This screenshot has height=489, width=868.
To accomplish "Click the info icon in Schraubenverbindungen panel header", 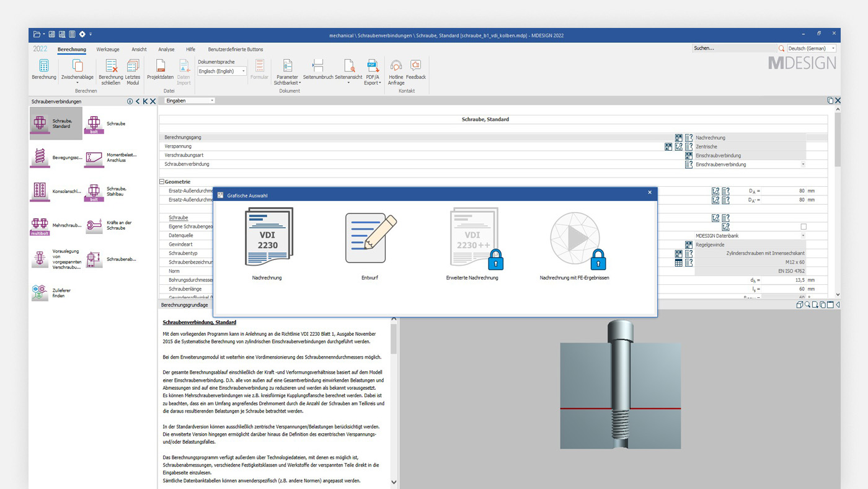I will click(130, 101).
